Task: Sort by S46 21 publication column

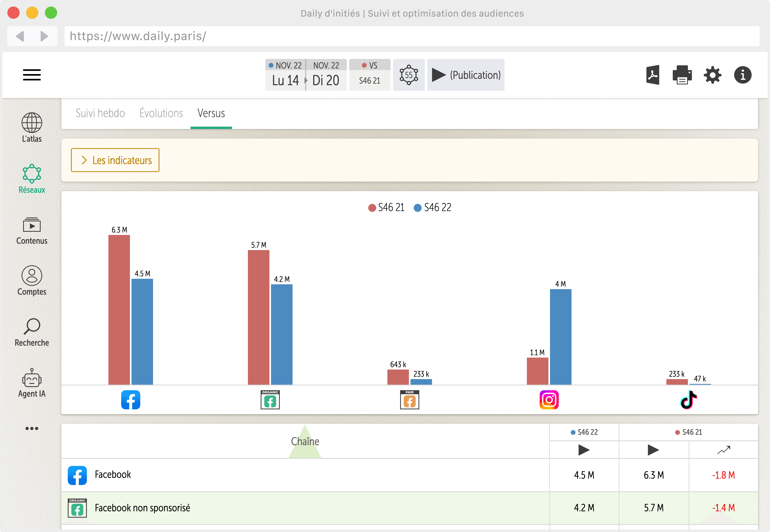Action: (653, 450)
